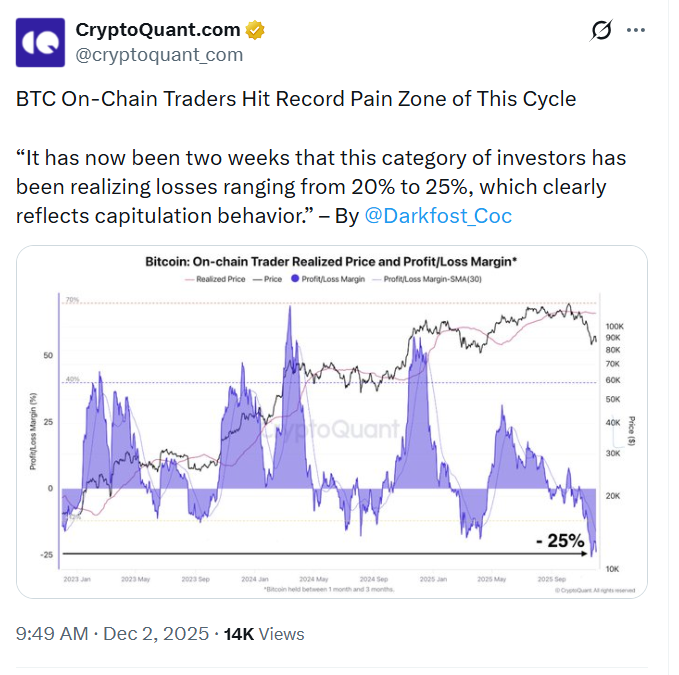Click the @cryptoquant_com handle
This screenshot has width=679, height=675.
159,55
